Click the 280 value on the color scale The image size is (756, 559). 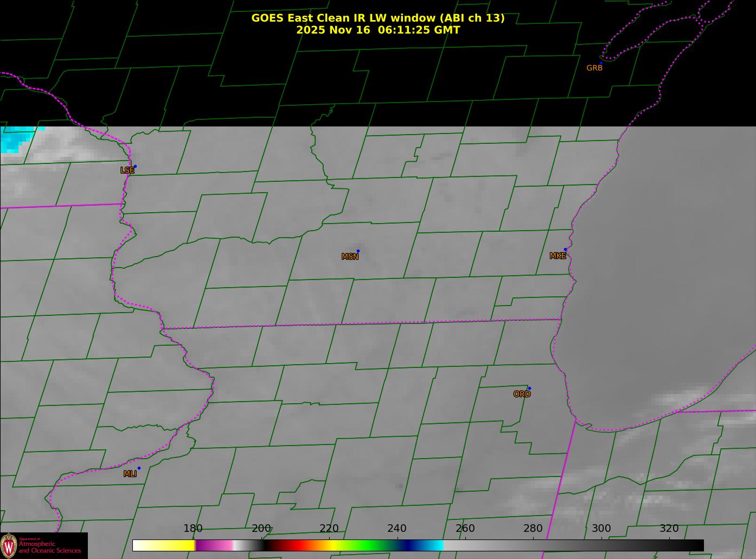click(x=533, y=529)
